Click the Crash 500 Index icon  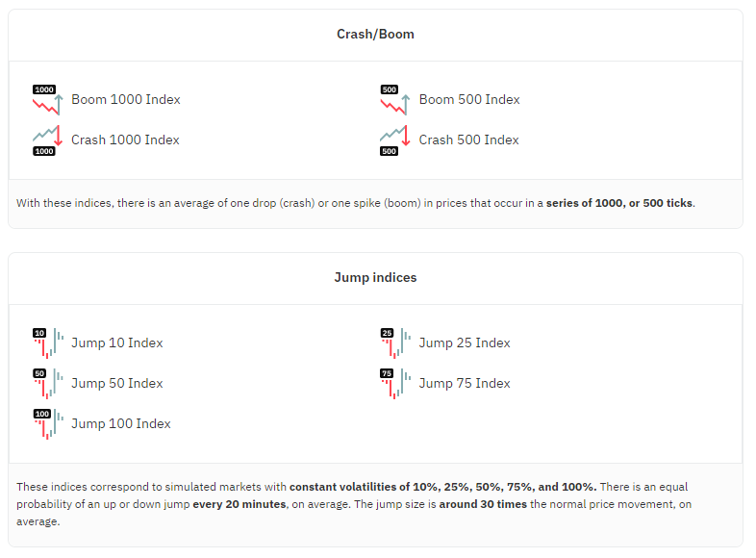tap(395, 140)
